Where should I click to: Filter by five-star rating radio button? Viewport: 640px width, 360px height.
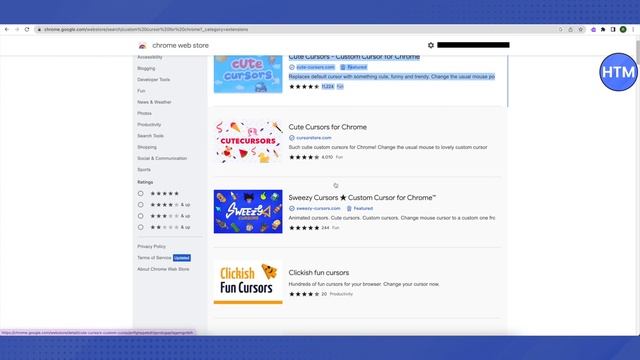[140, 193]
